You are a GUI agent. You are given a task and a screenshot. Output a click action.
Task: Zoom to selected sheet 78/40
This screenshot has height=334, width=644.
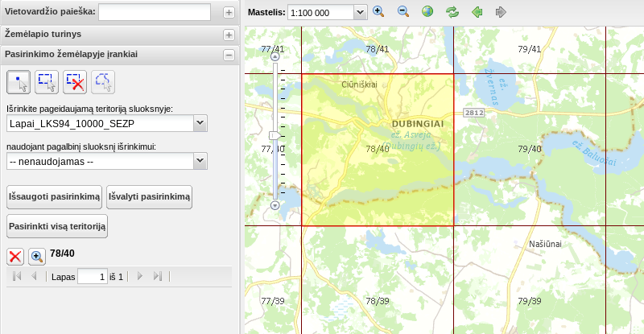(37, 257)
